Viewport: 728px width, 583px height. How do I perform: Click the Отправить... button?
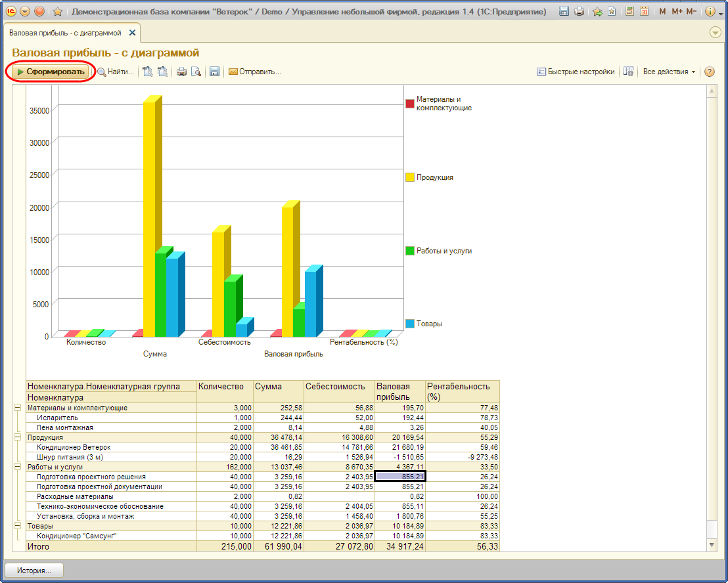[x=254, y=72]
